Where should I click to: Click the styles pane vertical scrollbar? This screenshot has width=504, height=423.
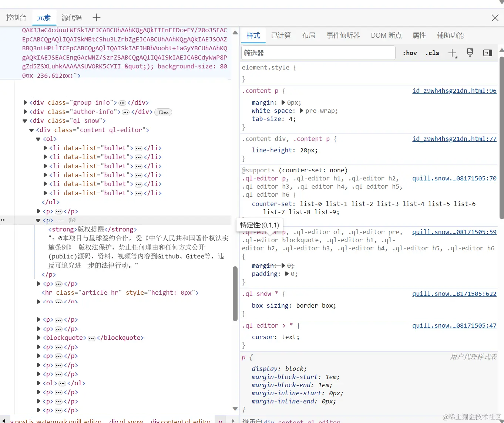click(x=501, y=138)
